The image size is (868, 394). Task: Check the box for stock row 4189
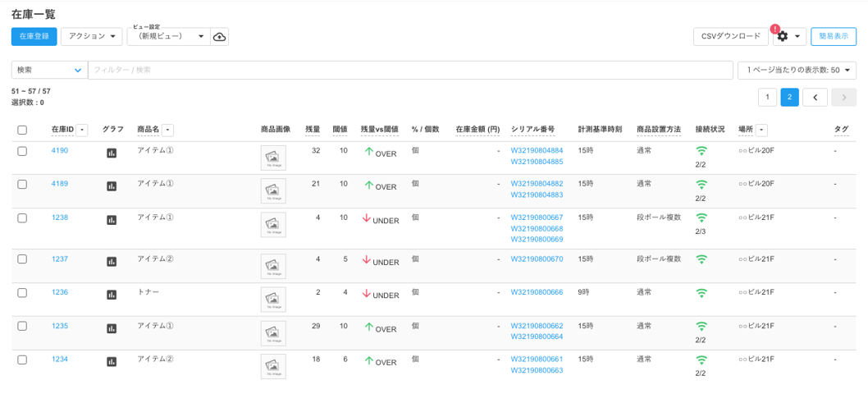(22, 185)
